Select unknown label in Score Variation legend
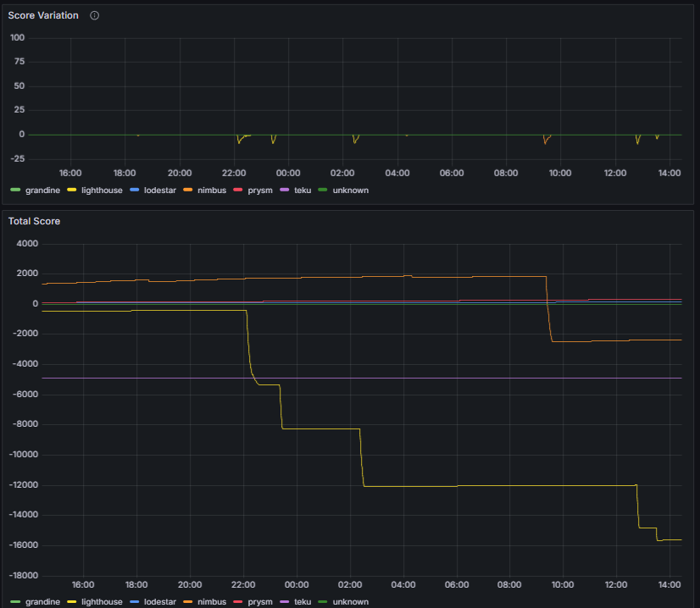The width and height of the screenshot is (700, 608). [350, 191]
